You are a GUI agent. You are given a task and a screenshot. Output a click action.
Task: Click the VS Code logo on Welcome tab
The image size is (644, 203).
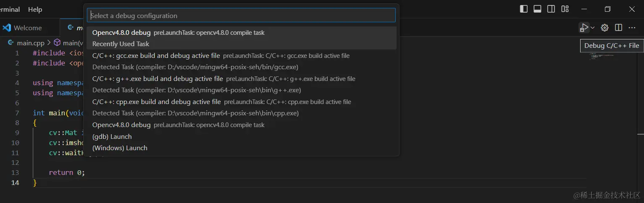pyautogui.click(x=7, y=28)
